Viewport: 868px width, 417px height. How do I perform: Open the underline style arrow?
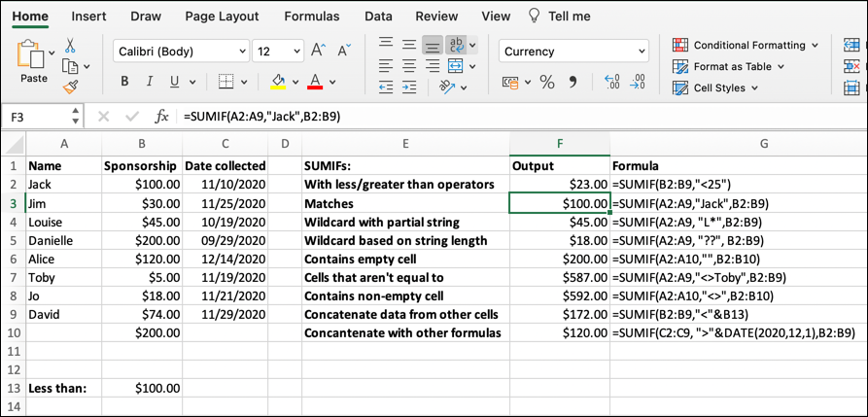[x=192, y=82]
